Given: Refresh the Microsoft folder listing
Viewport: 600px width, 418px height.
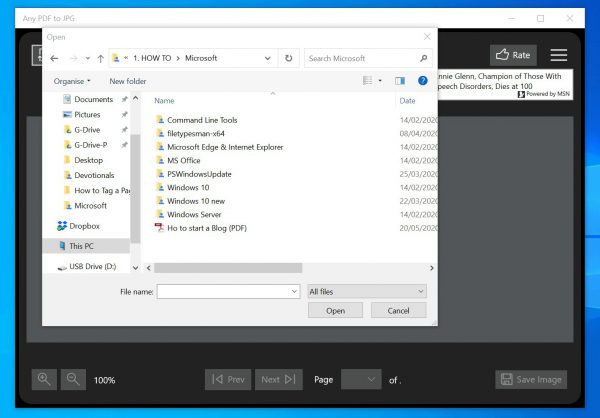Looking at the screenshot, I should tap(289, 59).
